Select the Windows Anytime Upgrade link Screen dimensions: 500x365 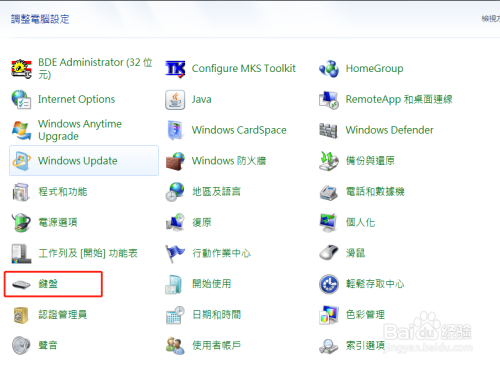pos(80,130)
